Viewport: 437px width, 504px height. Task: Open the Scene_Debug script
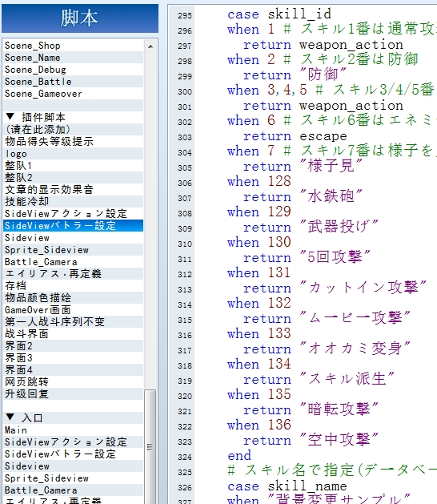click(x=73, y=70)
